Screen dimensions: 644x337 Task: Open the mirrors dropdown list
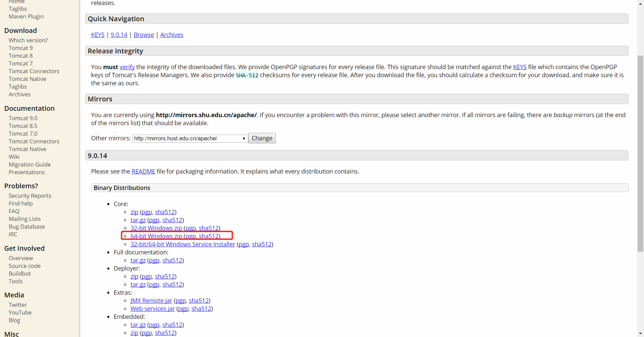(190, 138)
